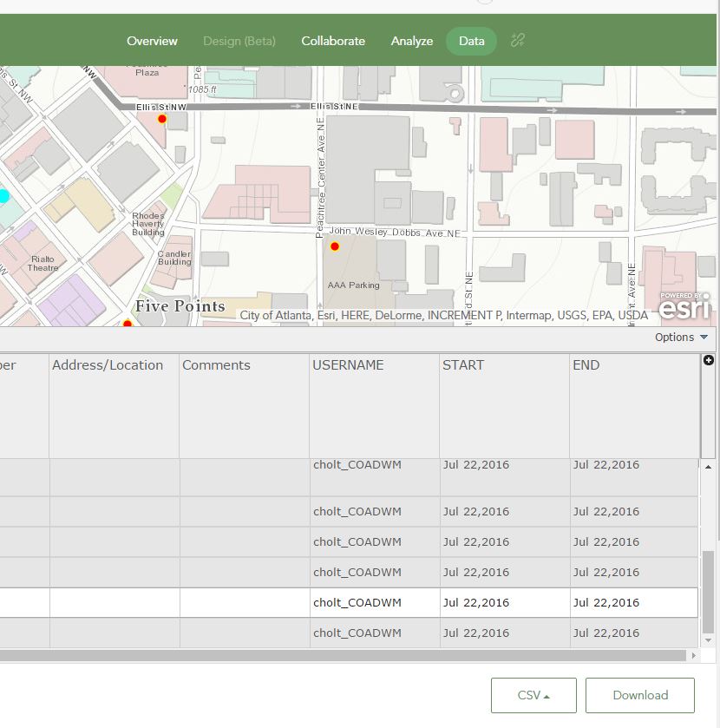Go to the Analyze tab
This screenshot has height=728, width=720.
[412, 41]
